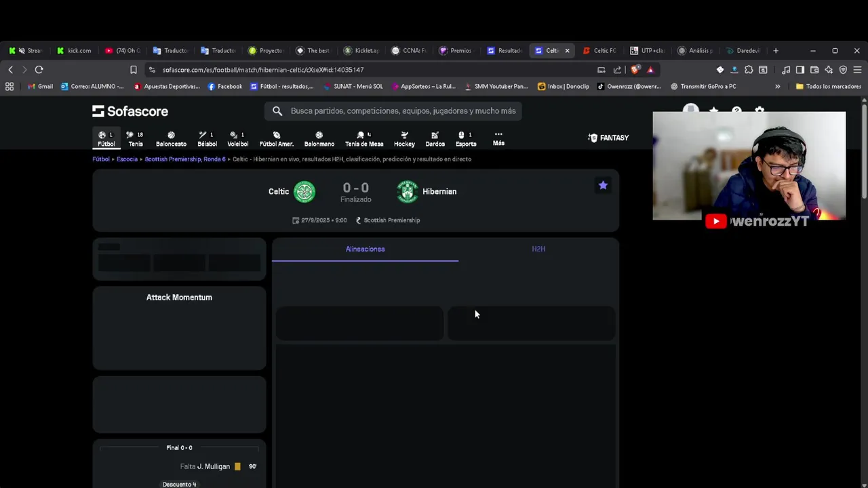
Task: Select the Fútbol sport icon
Action: coord(106,139)
